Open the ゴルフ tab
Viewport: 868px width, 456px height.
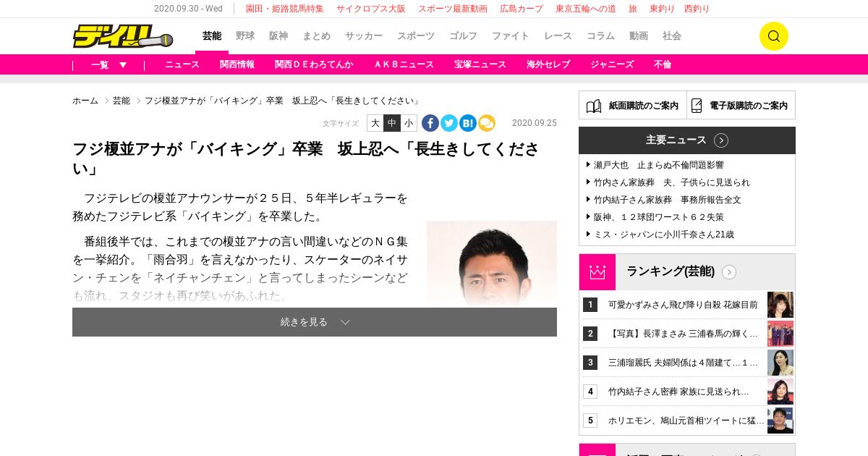pyautogui.click(x=463, y=36)
